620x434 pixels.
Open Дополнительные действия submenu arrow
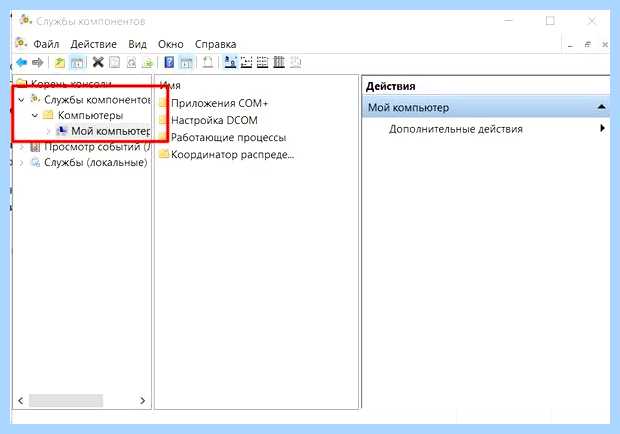[602, 128]
